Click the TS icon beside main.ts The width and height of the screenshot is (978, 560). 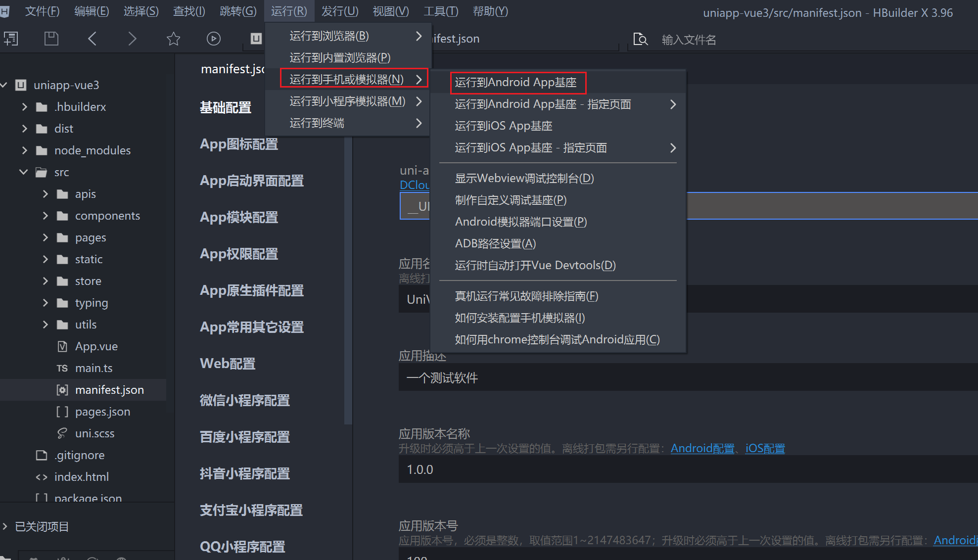[x=62, y=368]
